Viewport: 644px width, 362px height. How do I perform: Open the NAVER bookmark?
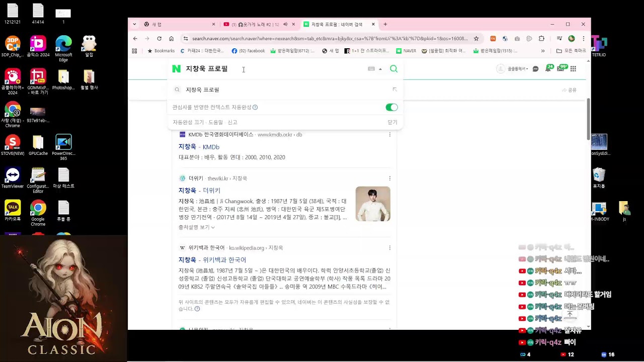[x=406, y=51]
